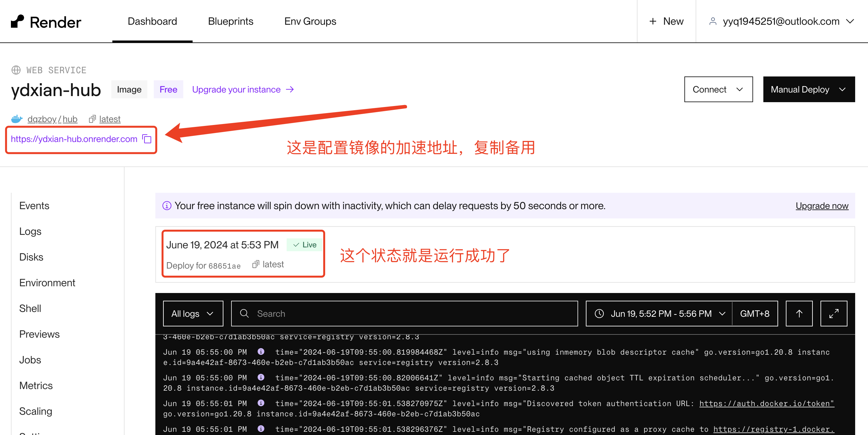The height and width of the screenshot is (435, 868).
Task: Open the dqzboy / hub image link
Action: click(52, 119)
